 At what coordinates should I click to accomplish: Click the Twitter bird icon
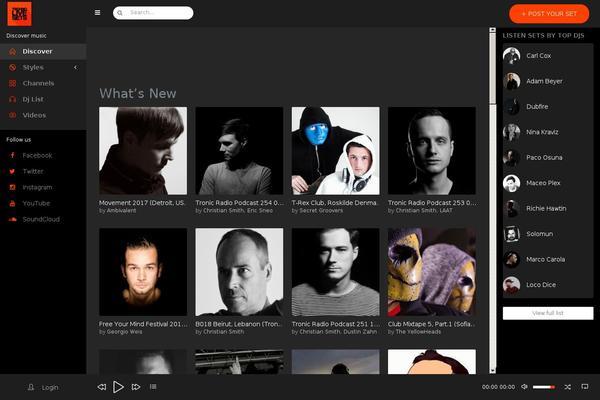(x=12, y=171)
